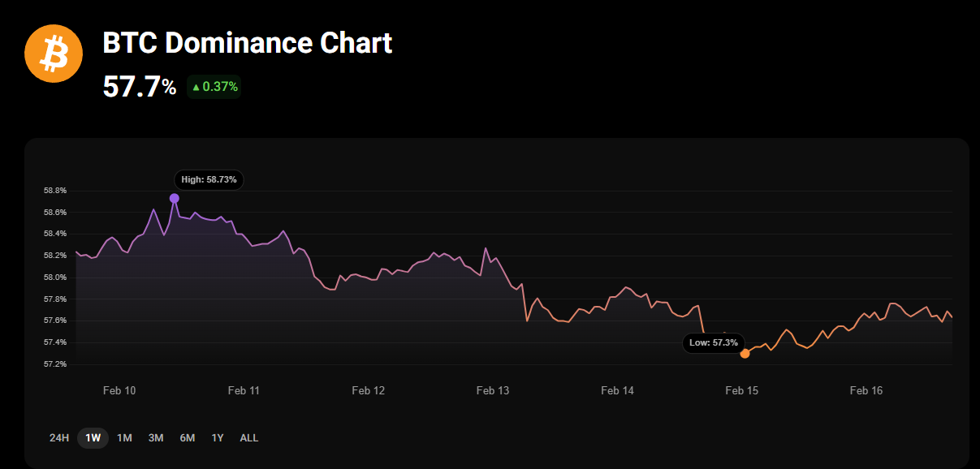Select the 1W time range
The image size is (980, 469).
pos(93,438)
